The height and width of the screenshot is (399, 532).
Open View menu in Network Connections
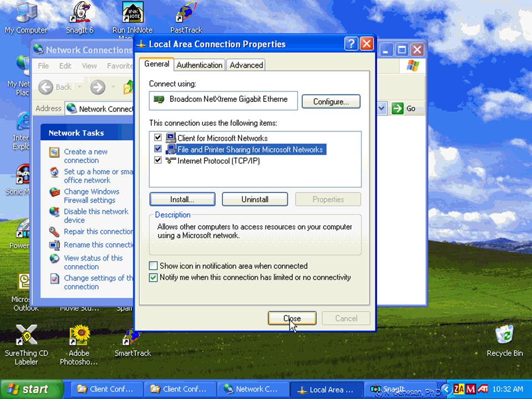89,66
